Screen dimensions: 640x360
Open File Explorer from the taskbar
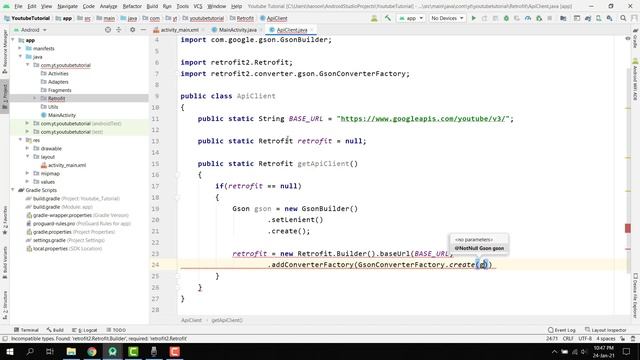click(x=71, y=351)
